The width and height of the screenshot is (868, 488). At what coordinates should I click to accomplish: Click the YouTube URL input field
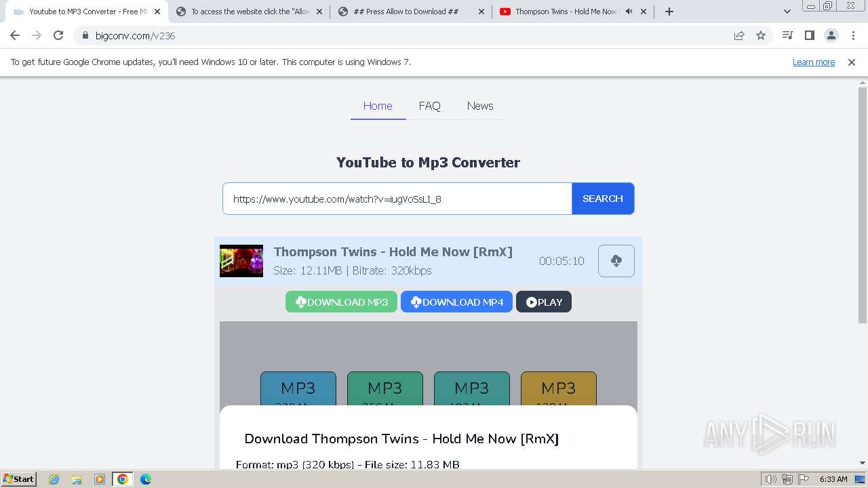(x=397, y=199)
